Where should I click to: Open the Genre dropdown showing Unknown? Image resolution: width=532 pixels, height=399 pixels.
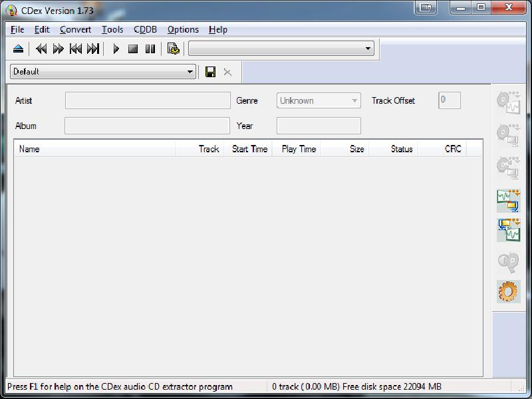319,100
